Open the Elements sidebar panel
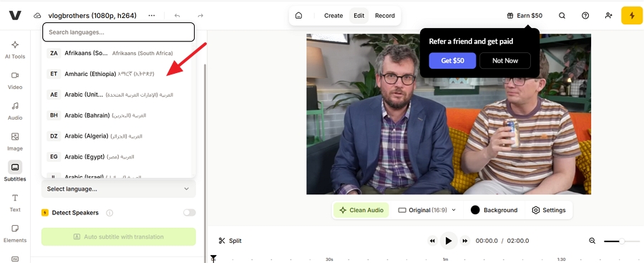This screenshot has width=644, height=263. [x=15, y=234]
